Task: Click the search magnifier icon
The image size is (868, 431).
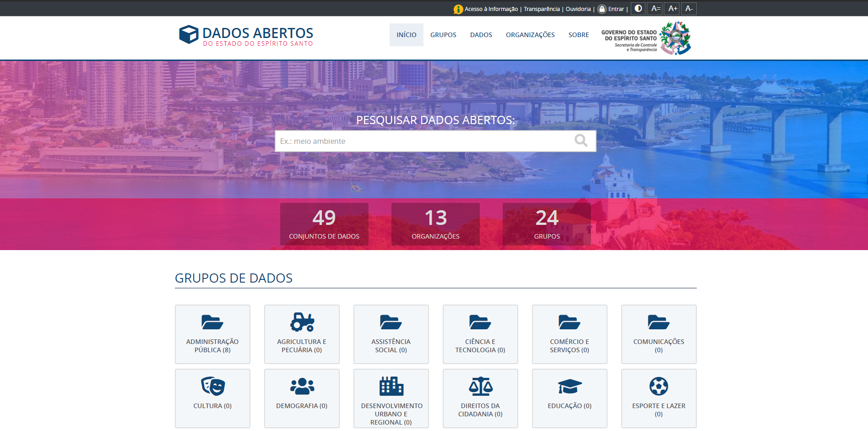Action: coord(580,141)
